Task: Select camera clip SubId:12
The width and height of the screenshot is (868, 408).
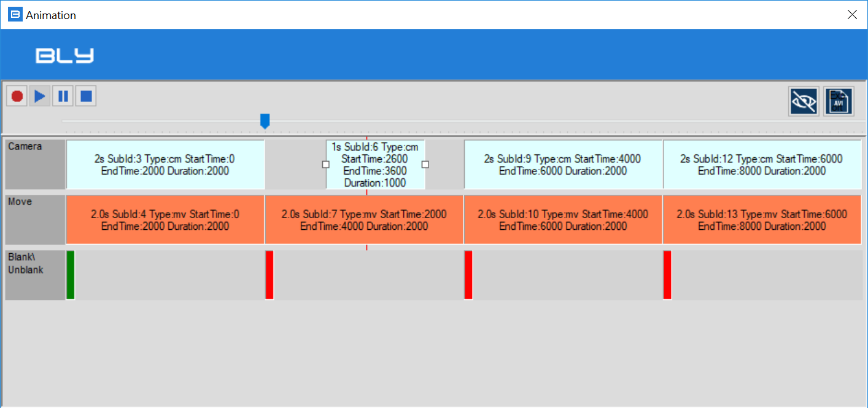Action: point(762,165)
